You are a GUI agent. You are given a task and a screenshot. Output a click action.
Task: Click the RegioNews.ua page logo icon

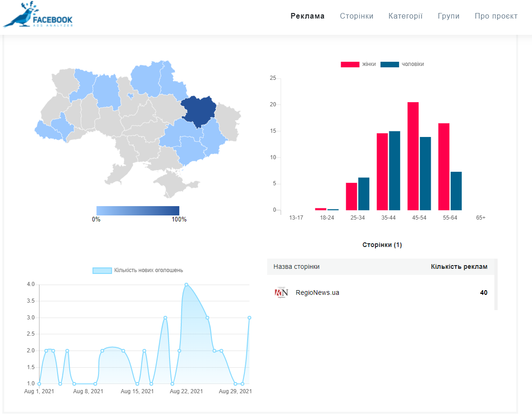(x=281, y=292)
